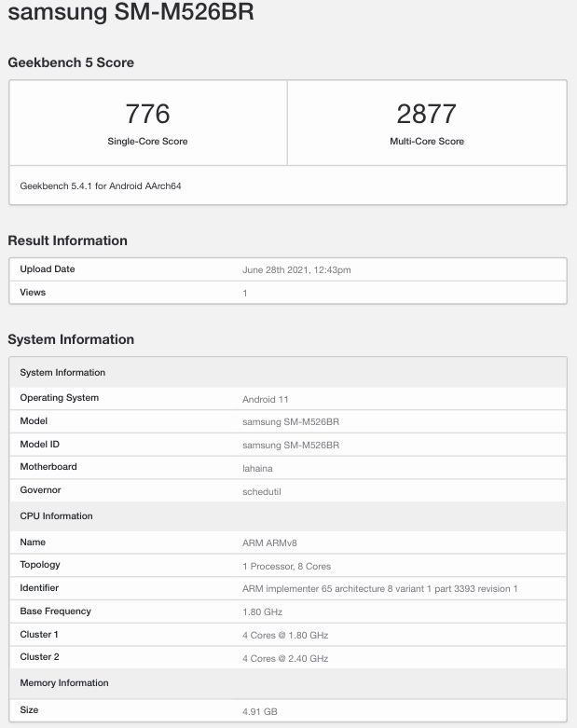Click the Geekbench 5 Score heading

pos(71,62)
